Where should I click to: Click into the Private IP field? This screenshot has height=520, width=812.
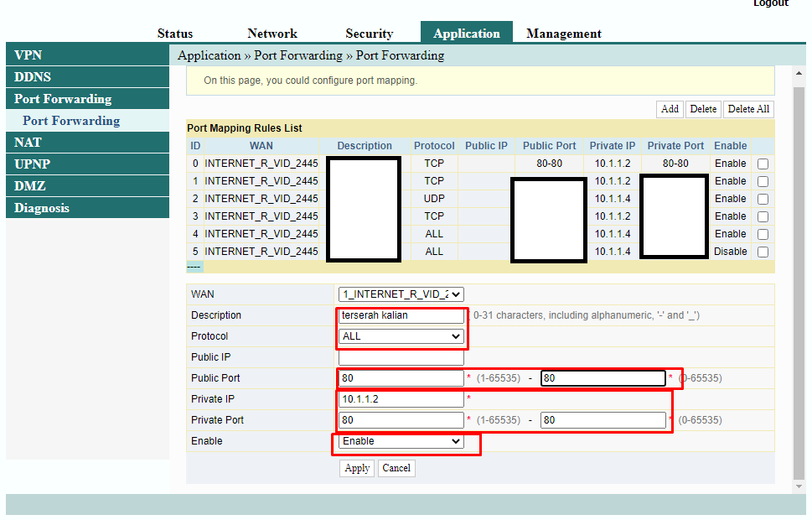click(401, 399)
